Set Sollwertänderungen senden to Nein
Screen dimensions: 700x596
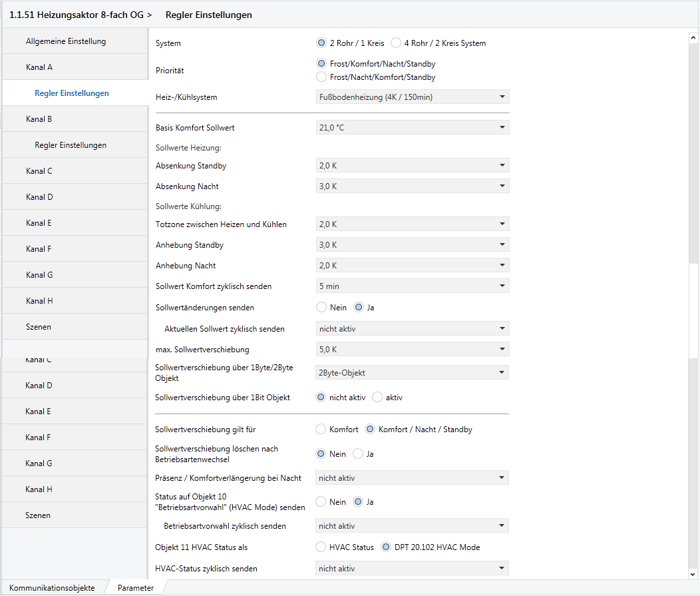(x=322, y=308)
